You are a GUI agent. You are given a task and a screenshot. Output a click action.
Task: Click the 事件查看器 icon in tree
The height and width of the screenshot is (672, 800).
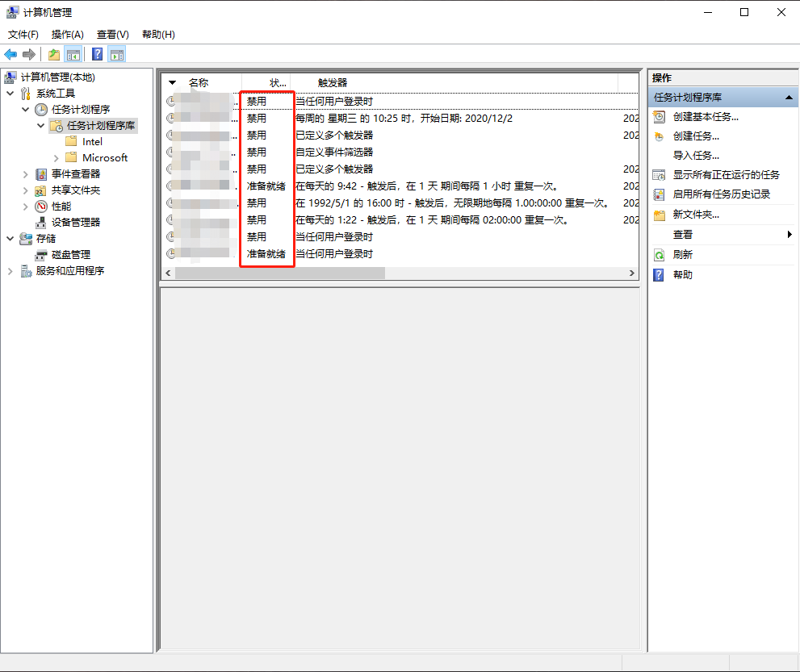coord(41,174)
